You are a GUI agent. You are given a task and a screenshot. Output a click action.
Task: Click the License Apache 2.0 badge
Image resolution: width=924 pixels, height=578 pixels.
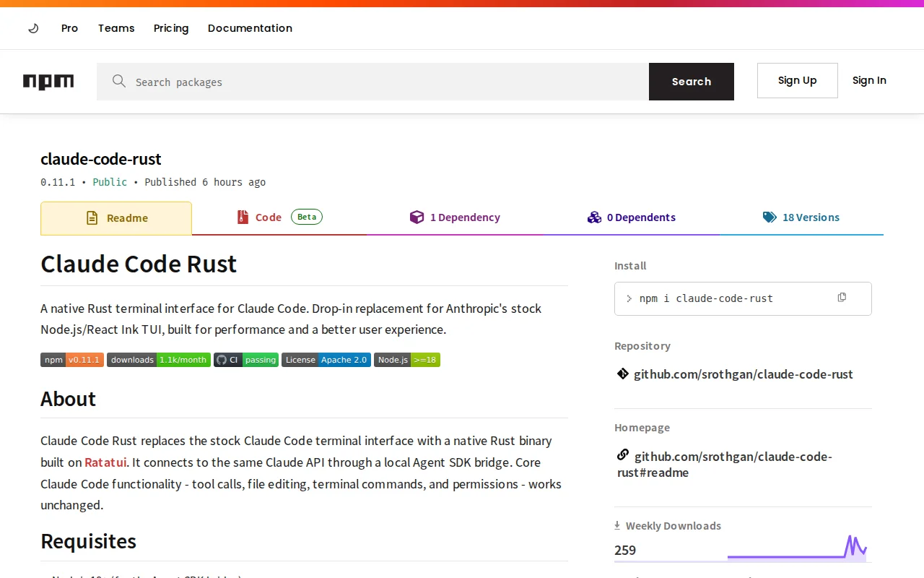coord(326,360)
